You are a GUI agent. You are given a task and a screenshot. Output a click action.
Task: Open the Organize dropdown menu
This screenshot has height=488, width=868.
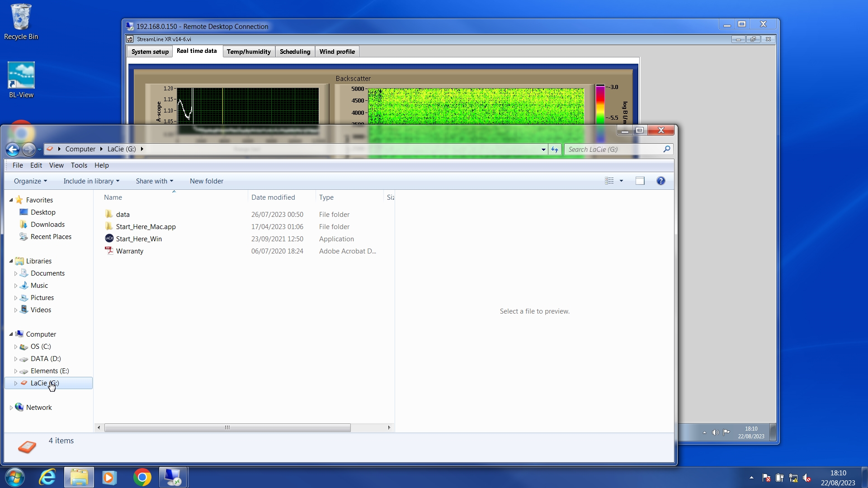[30, 181]
